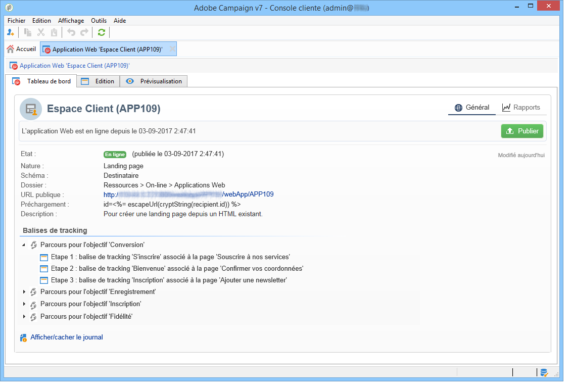Click the Adobe Campaign window title icon
573x392 pixels.
click(10, 7)
